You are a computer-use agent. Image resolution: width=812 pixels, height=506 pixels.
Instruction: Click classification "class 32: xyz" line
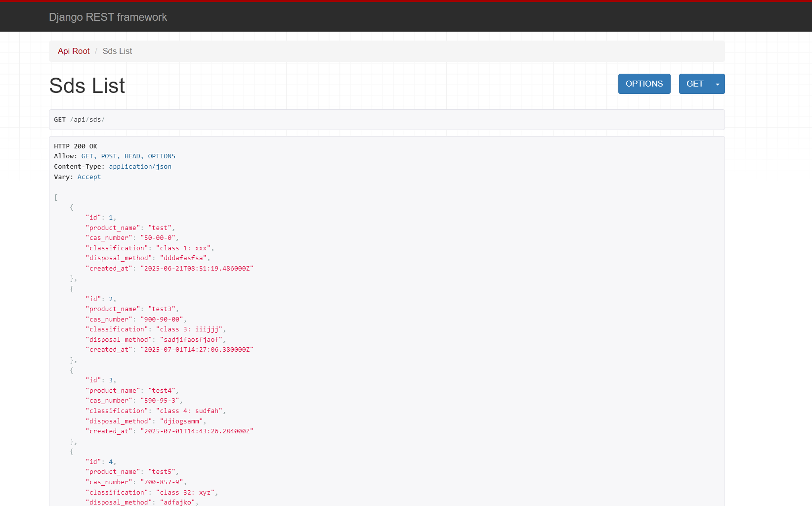152,493
